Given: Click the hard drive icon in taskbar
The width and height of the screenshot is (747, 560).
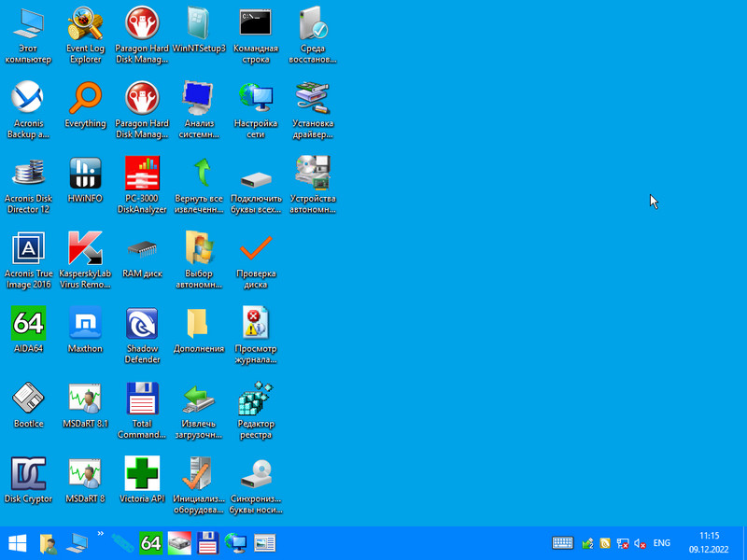Looking at the screenshot, I should click(179, 543).
